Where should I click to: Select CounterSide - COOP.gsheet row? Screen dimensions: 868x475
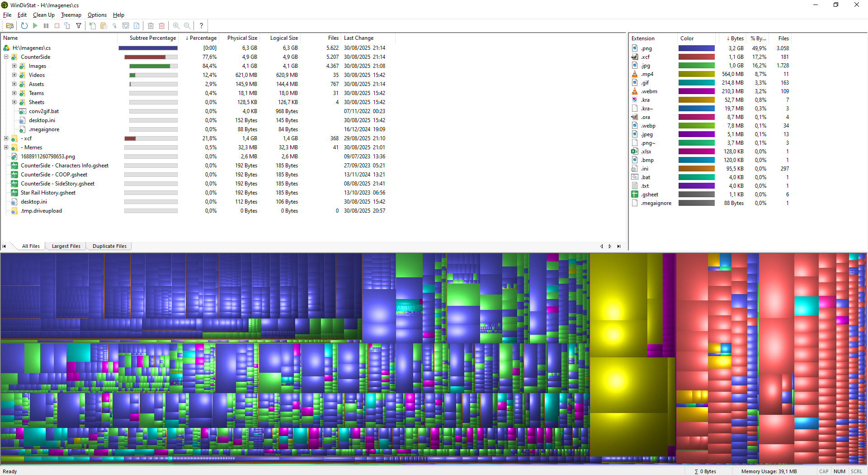coord(198,175)
